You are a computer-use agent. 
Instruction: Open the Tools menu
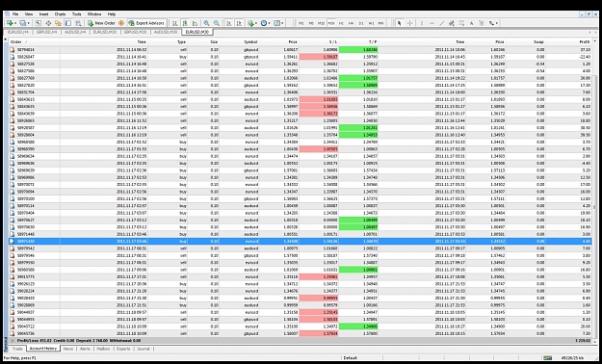tap(77, 14)
